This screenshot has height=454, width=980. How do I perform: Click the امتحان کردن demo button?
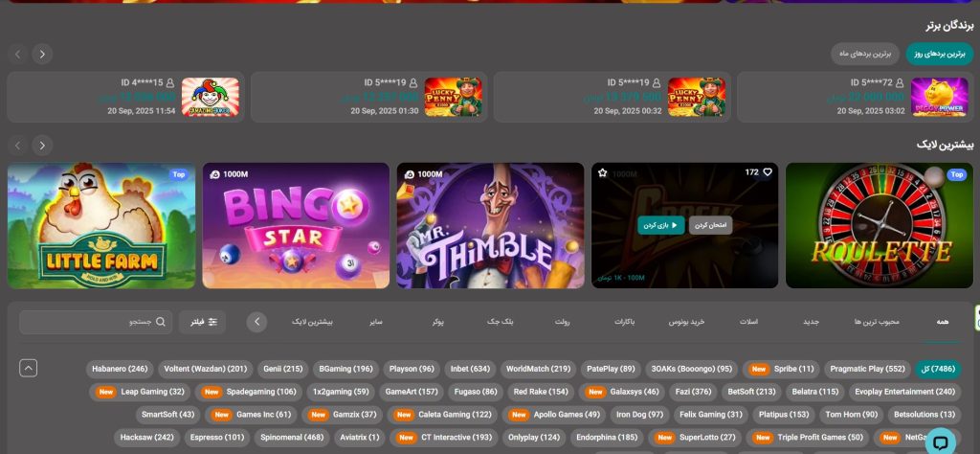(x=711, y=225)
